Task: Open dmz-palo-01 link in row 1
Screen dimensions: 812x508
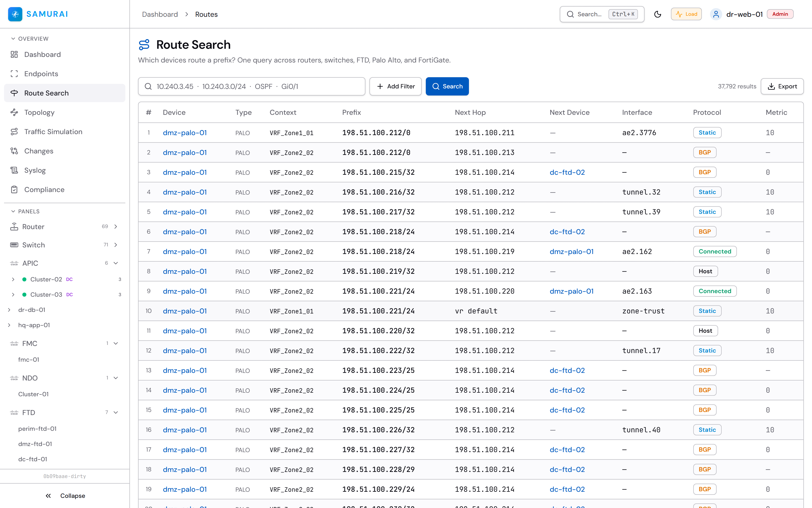Action: [x=185, y=133]
